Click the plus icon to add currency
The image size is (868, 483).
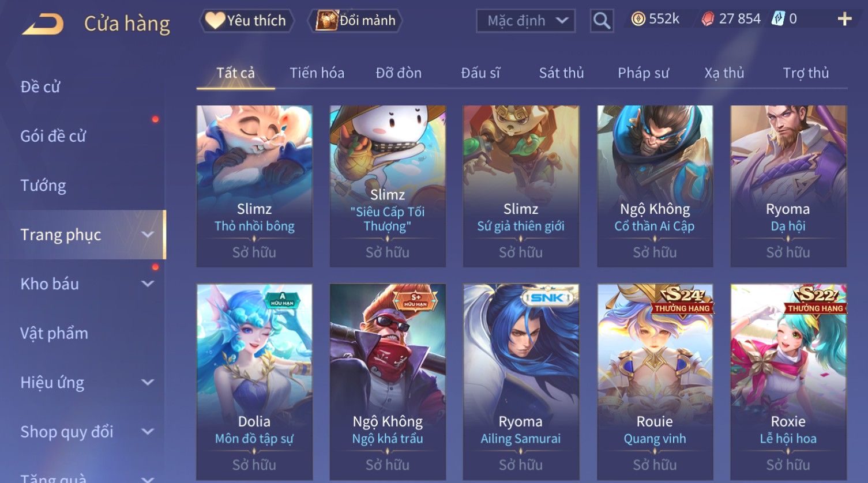coord(844,20)
